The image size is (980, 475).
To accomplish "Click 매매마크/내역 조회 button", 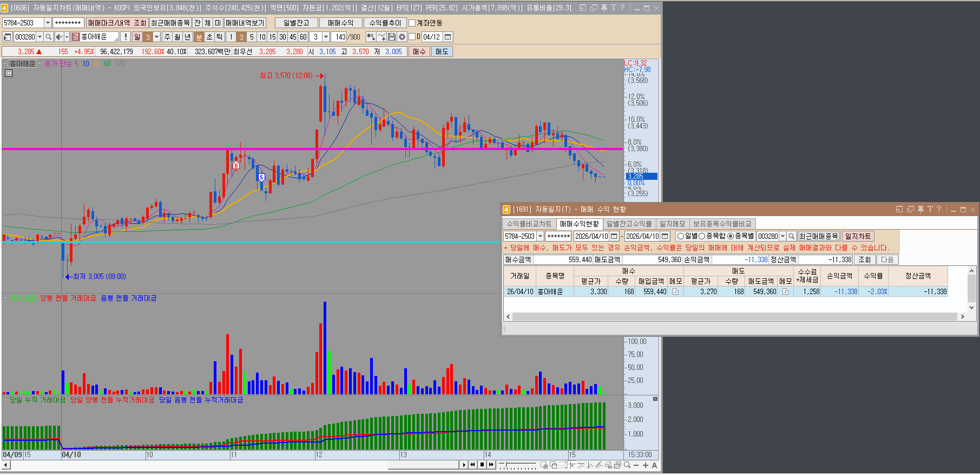I will pyautogui.click(x=117, y=23).
